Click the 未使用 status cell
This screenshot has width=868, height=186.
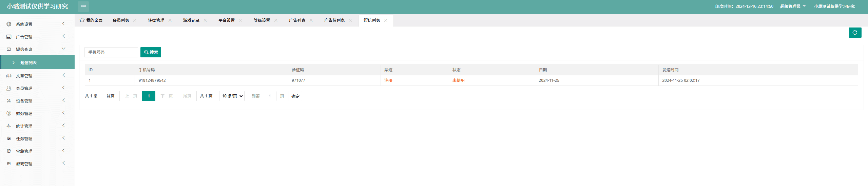pos(492,80)
